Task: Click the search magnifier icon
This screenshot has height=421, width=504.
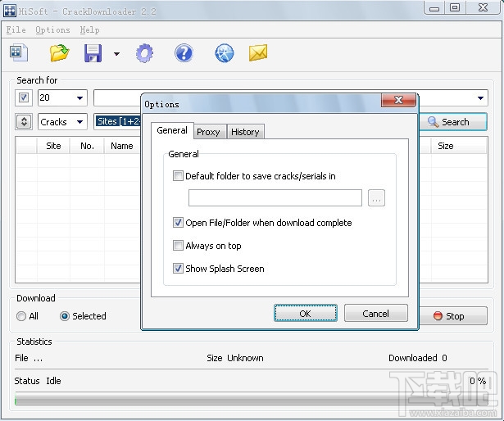Action: (433, 122)
